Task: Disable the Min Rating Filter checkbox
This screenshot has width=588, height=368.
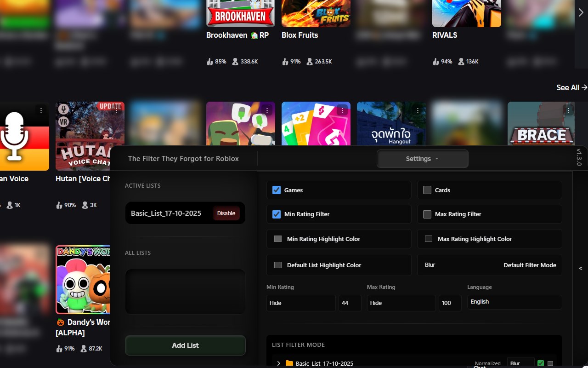Action: 277,214
